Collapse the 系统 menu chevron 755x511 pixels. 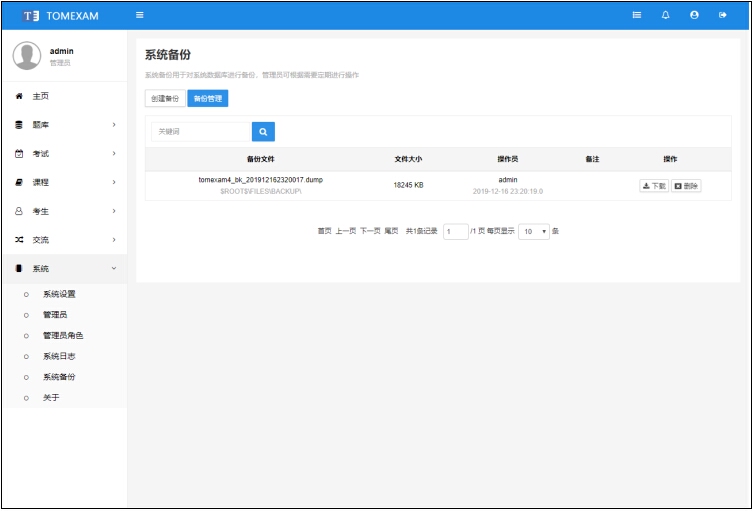114,268
